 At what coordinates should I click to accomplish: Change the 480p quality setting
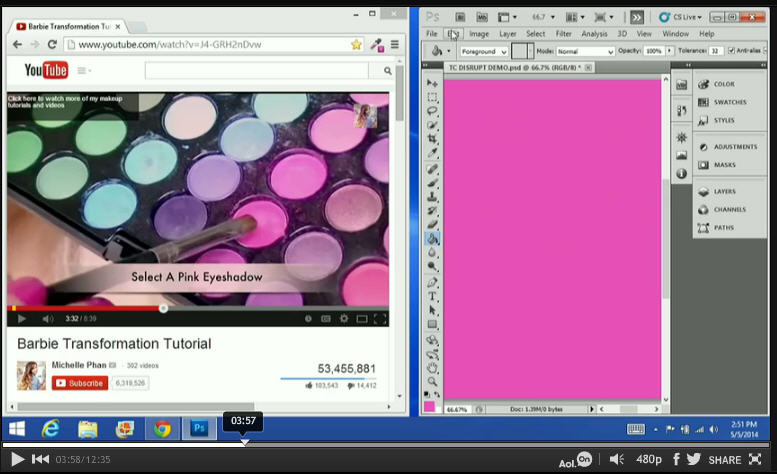[649, 460]
